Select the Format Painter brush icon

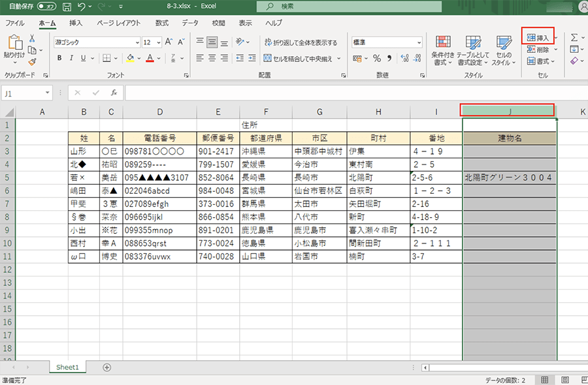point(31,61)
